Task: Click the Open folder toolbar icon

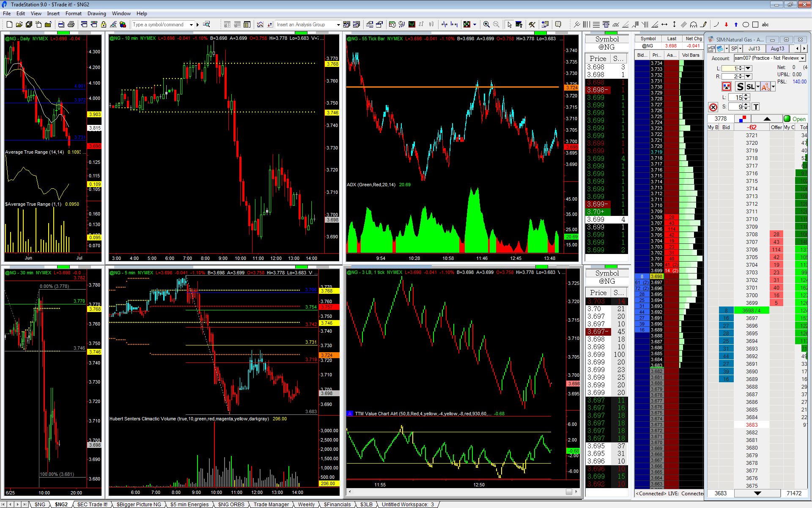Action: click(19, 25)
